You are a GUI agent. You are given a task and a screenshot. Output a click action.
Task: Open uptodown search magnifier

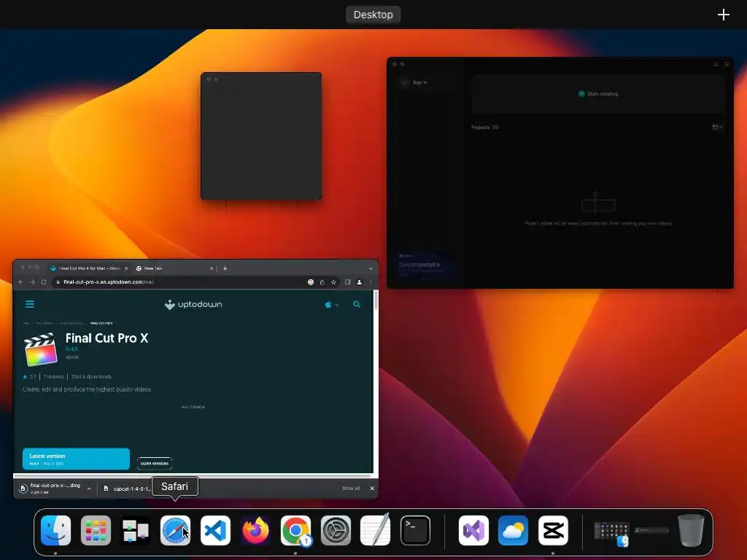357,304
